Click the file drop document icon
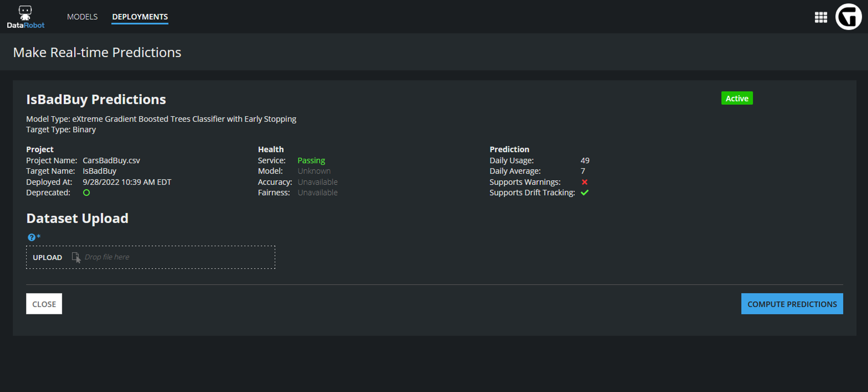Screen dimensions: 868x392 pyautogui.click(x=76, y=257)
